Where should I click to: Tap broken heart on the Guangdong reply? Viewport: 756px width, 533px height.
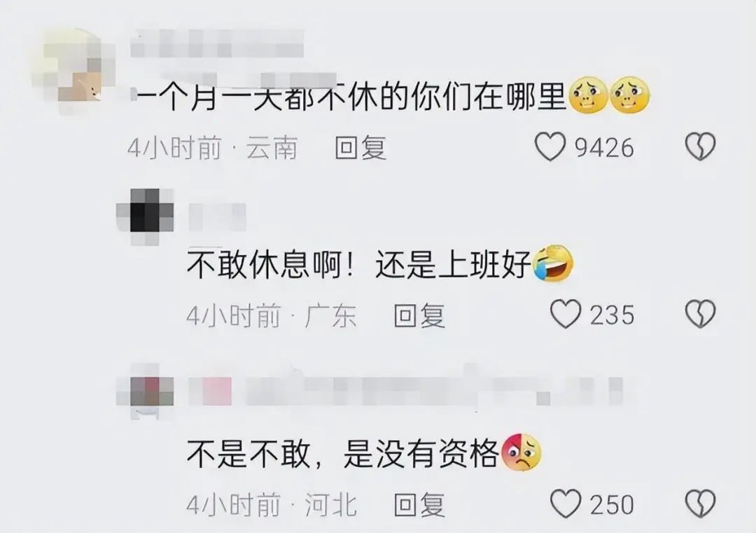[700, 314]
